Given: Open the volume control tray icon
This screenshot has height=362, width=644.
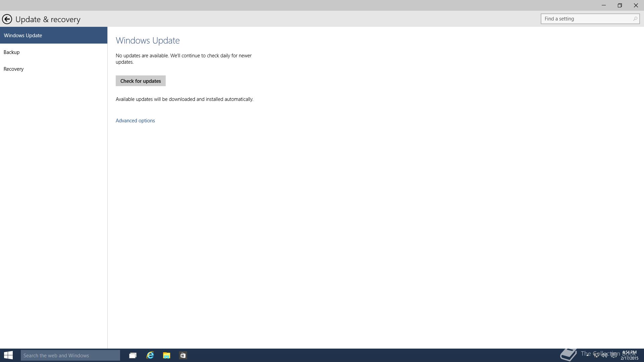Looking at the screenshot, I should point(604,355).
